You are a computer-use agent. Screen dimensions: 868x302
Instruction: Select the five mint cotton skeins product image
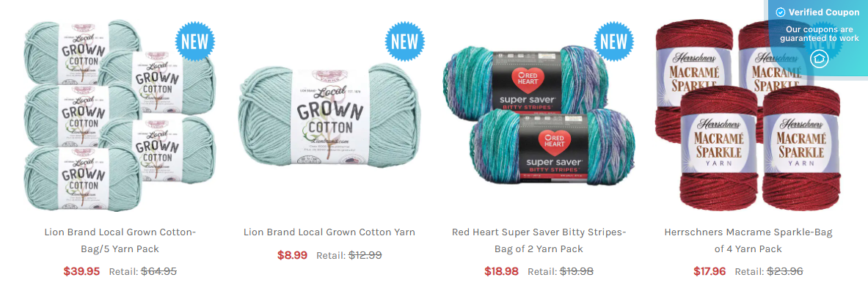pyautogui.click(x=120, y=115)
